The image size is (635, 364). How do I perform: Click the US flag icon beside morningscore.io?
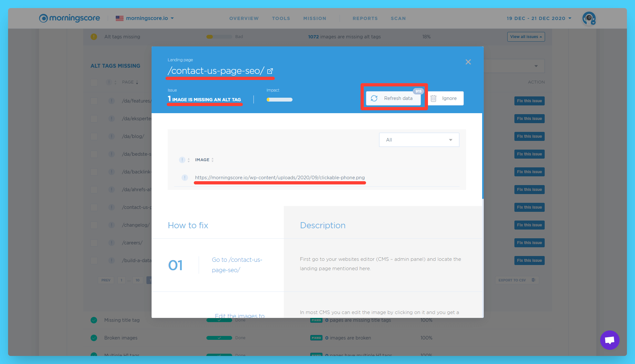[x=120, y=18]
